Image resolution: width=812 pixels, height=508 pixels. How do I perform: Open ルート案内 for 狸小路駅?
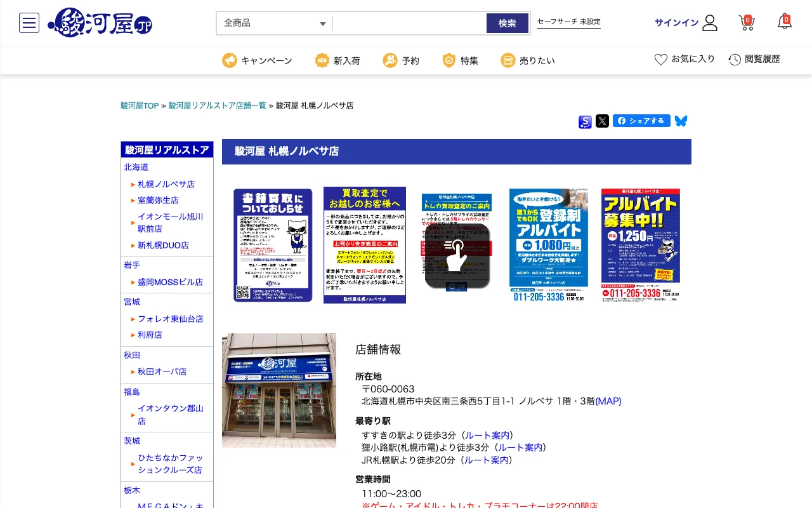(x=520, y=448)
